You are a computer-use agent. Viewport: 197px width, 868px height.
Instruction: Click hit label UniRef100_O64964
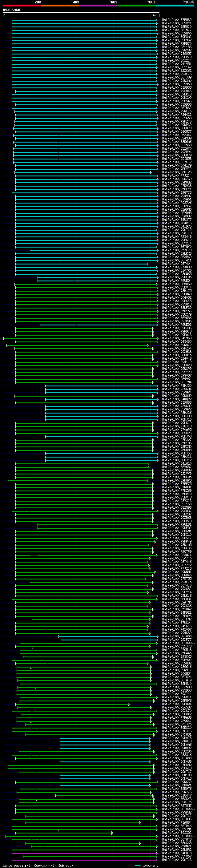(x=177, y=379)
